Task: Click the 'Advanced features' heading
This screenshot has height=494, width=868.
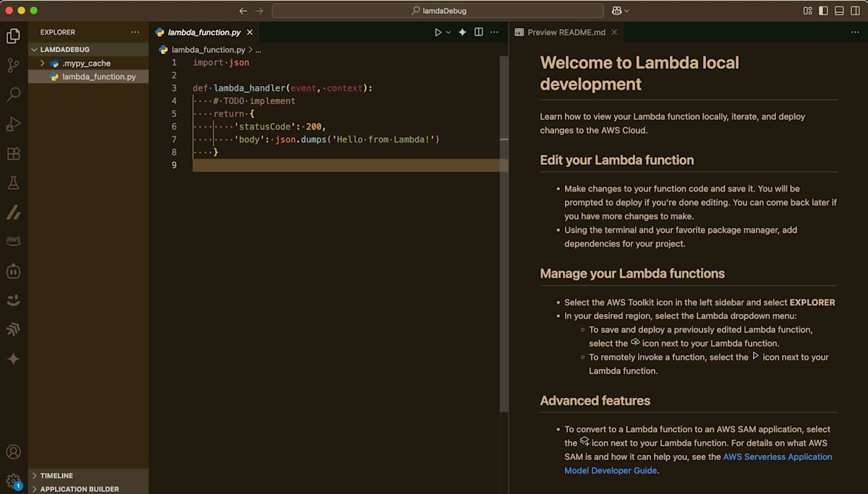Action: pyautogui.click(x=595, y=401)
